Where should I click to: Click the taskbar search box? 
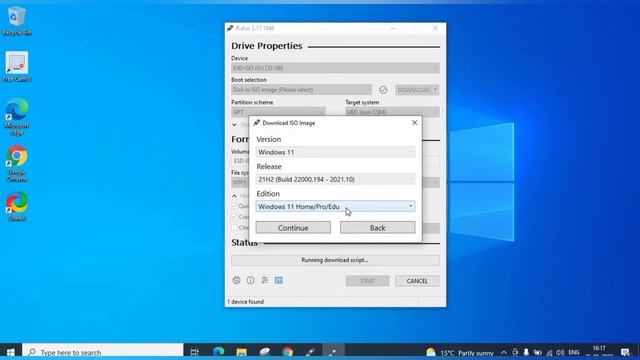click(x=103, y=352)
